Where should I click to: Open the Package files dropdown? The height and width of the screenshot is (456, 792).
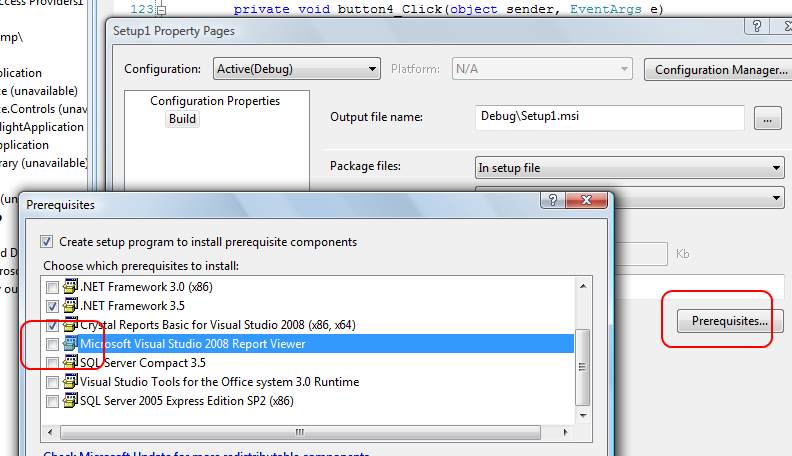point(630,168)
